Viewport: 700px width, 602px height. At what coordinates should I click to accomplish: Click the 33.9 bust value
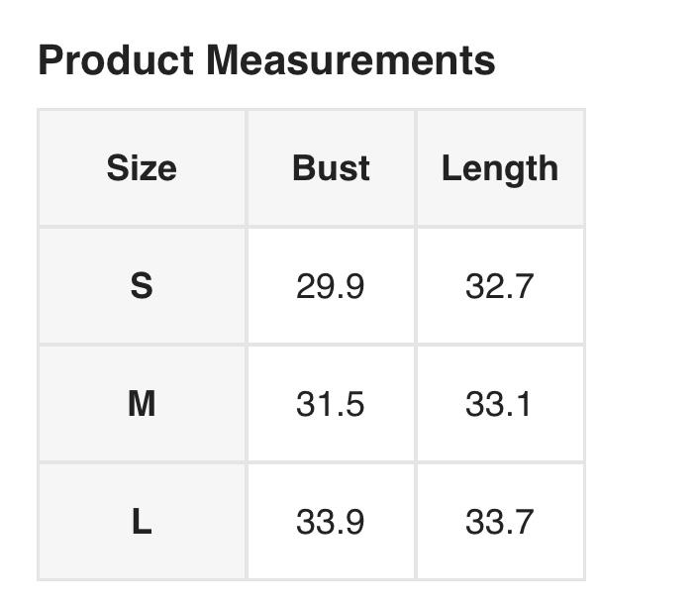331,522
